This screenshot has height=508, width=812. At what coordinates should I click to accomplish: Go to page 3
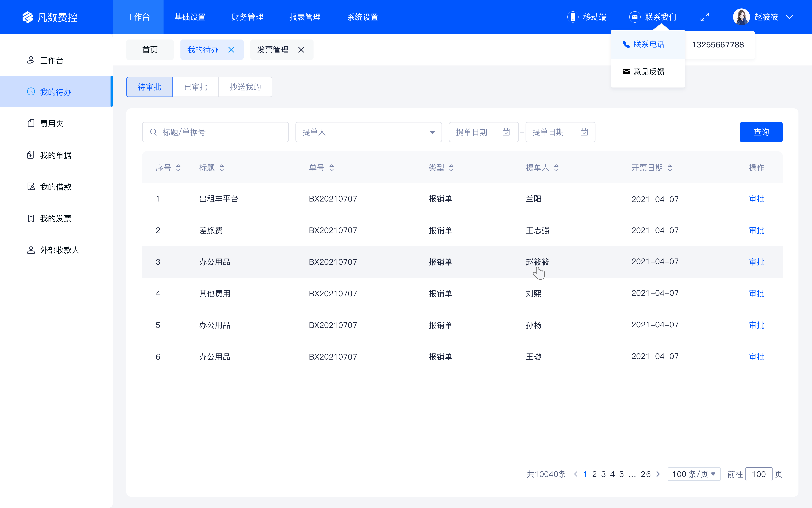coord(603,474)
